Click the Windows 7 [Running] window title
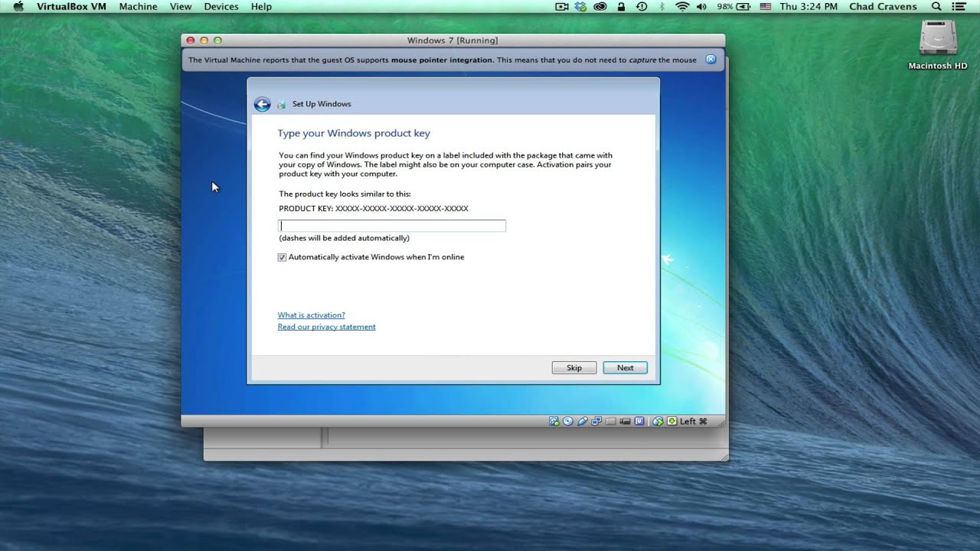 pyautogui.click(x=452, y=41)
